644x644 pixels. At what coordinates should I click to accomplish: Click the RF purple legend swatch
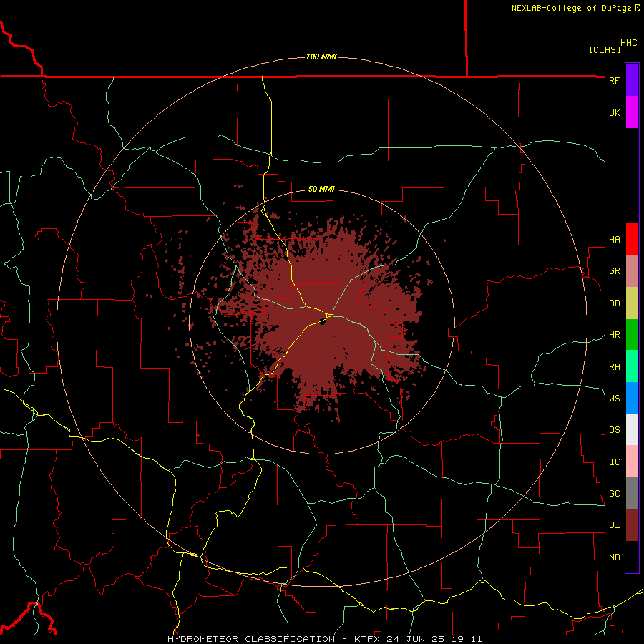[632, 80]
